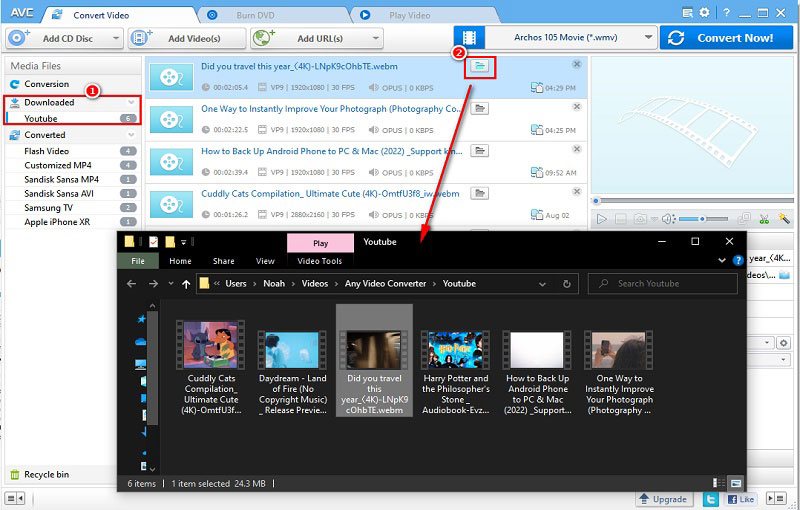Open Home tab in Explorer window
800x510 pixels.
(180, 261)
